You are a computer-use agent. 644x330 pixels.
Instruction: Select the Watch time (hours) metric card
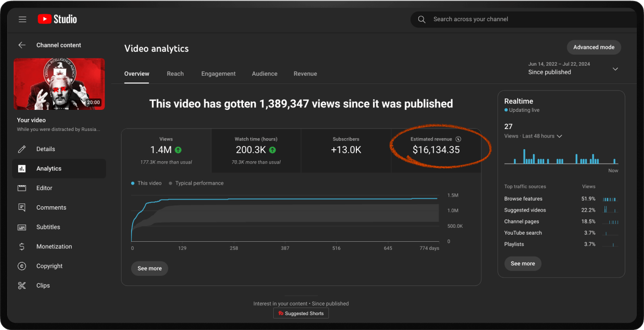point(256,151)
